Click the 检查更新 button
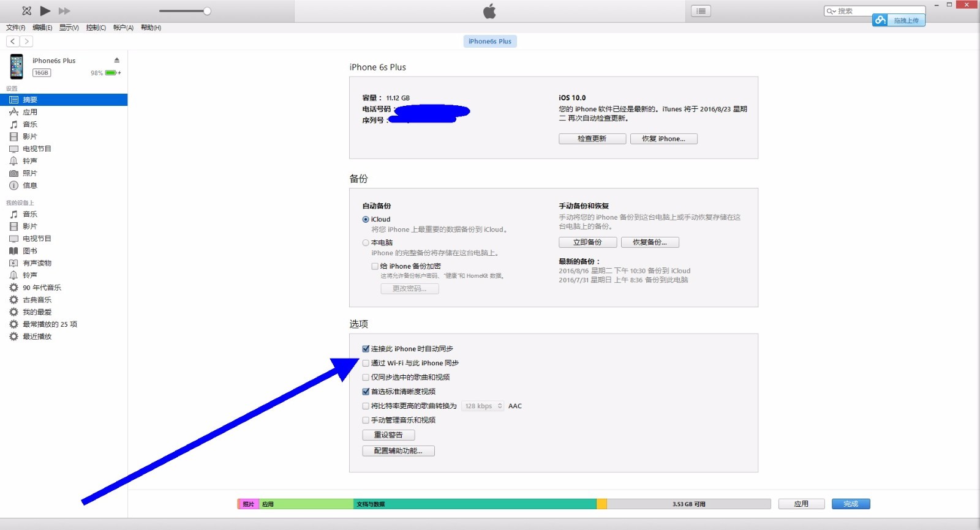This screenshot has width=980, height=530. (x=592, y=139)
